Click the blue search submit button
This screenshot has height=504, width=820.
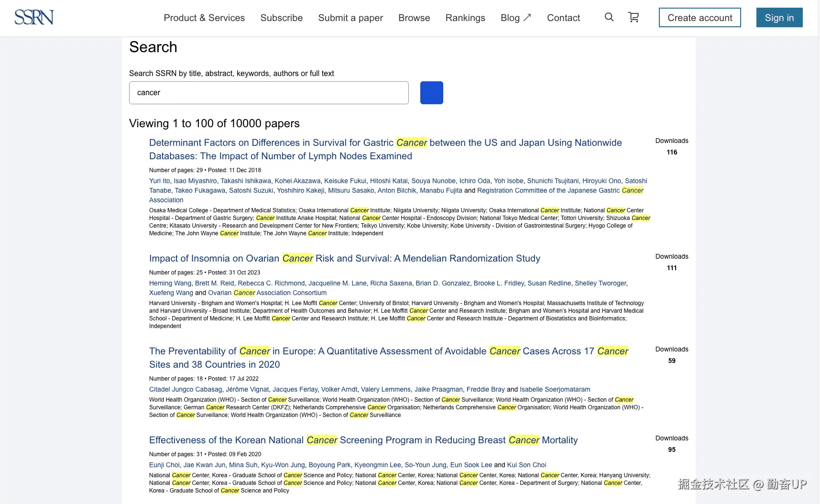click(x=431, y=92)
